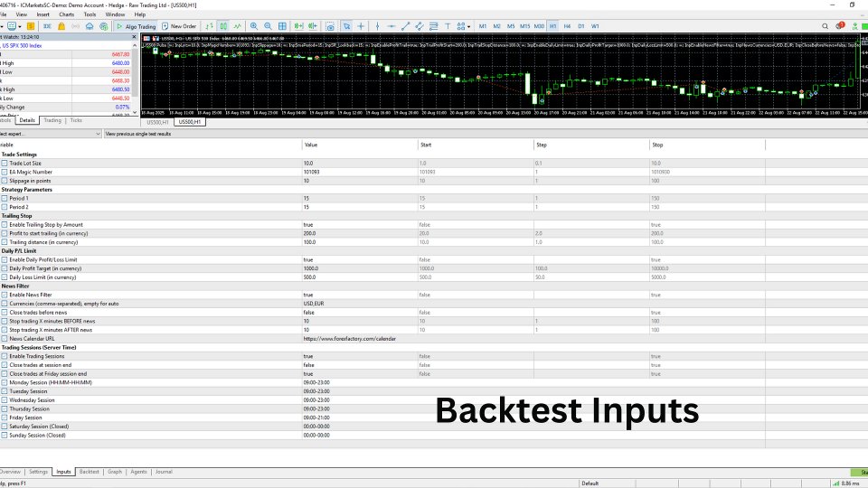Click View previous single test results
Screen dimensions: 868x488
pyautogui.click(x=137, y=134)
